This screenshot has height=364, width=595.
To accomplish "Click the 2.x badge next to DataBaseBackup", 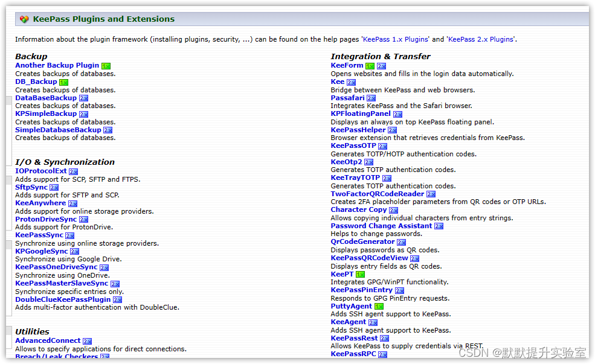I will point(83,98).
